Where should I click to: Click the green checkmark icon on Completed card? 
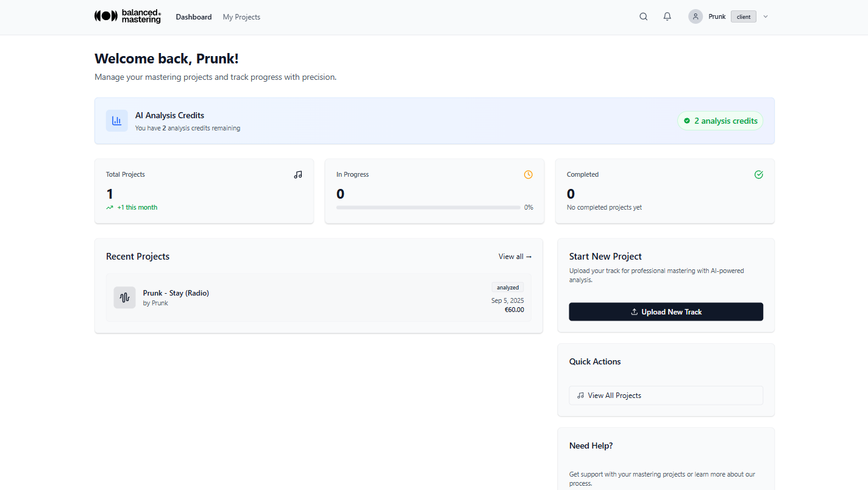(758, 174)
